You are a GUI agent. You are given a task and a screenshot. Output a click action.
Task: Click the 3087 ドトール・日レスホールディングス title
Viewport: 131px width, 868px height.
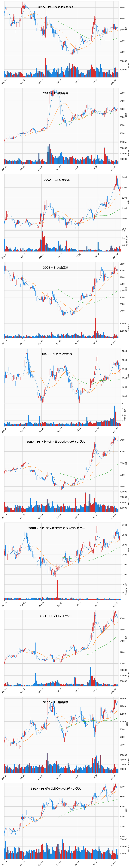(x=56, y=441)
